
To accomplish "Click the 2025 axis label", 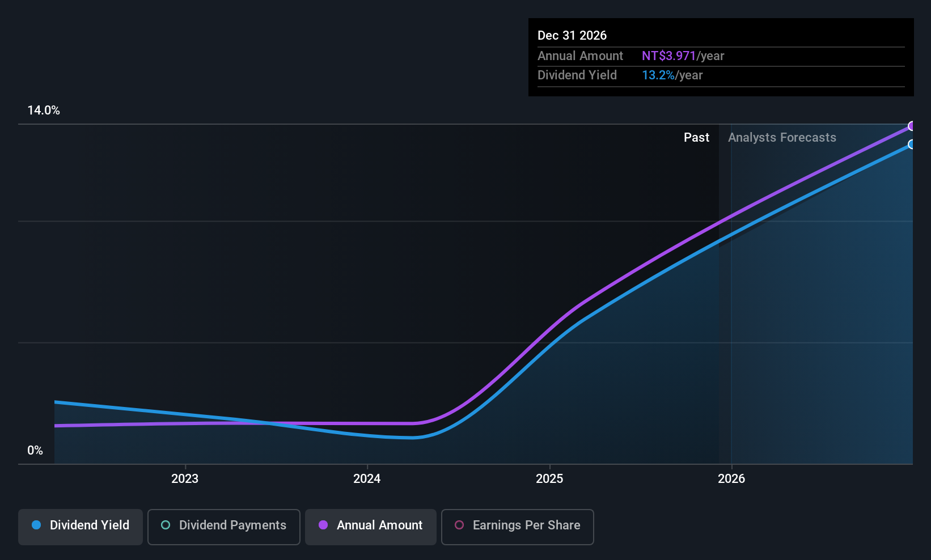I will pyautogui.click(x=549, y=478).
